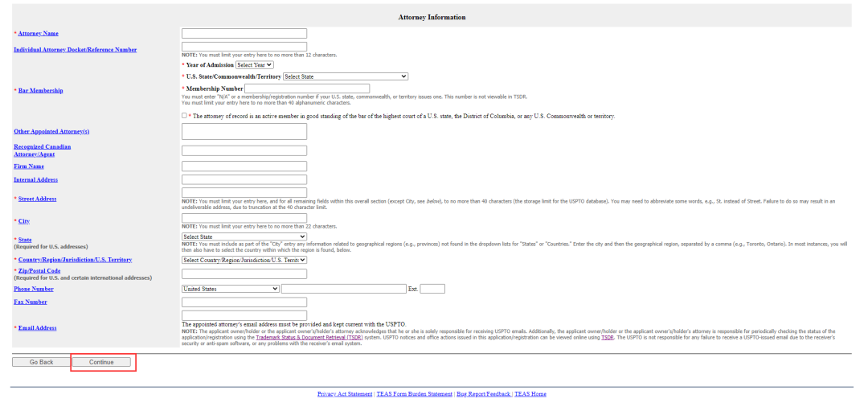The image size is (868, 407).
Task: Open the Trademark Status & Document Retrieval (TSDR) link
Action: point(309,337)
